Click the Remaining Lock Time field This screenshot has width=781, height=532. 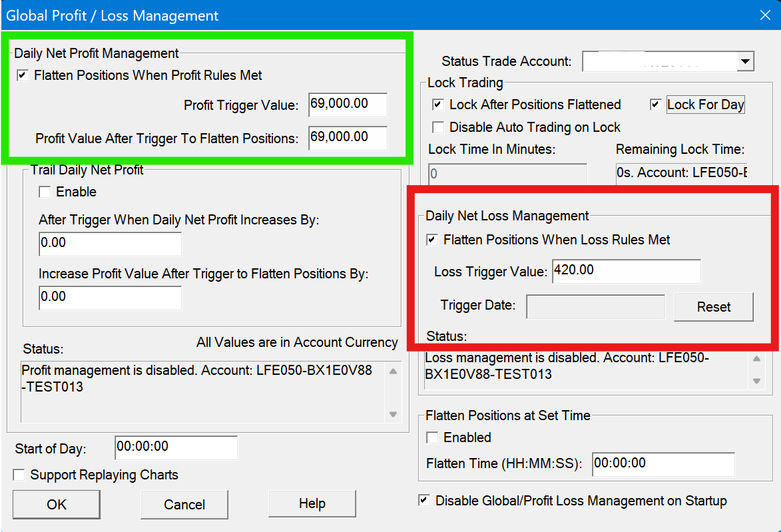coord(681,173)
